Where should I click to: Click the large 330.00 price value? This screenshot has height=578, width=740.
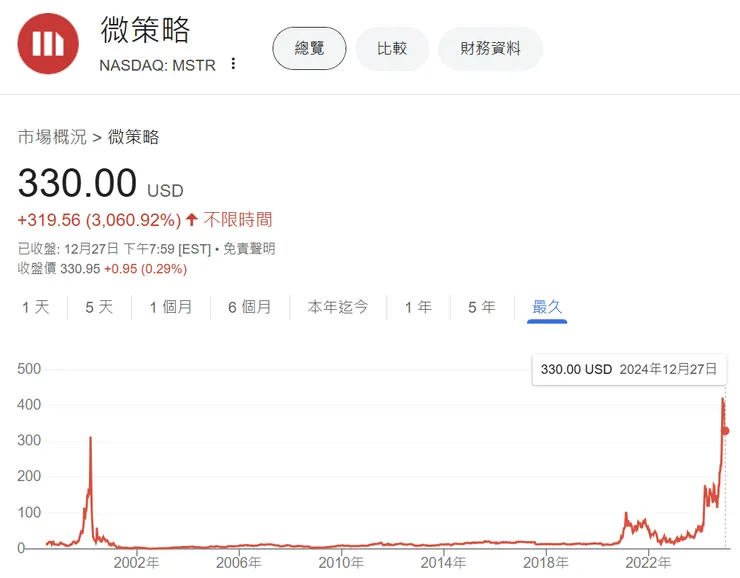point(77,183)
